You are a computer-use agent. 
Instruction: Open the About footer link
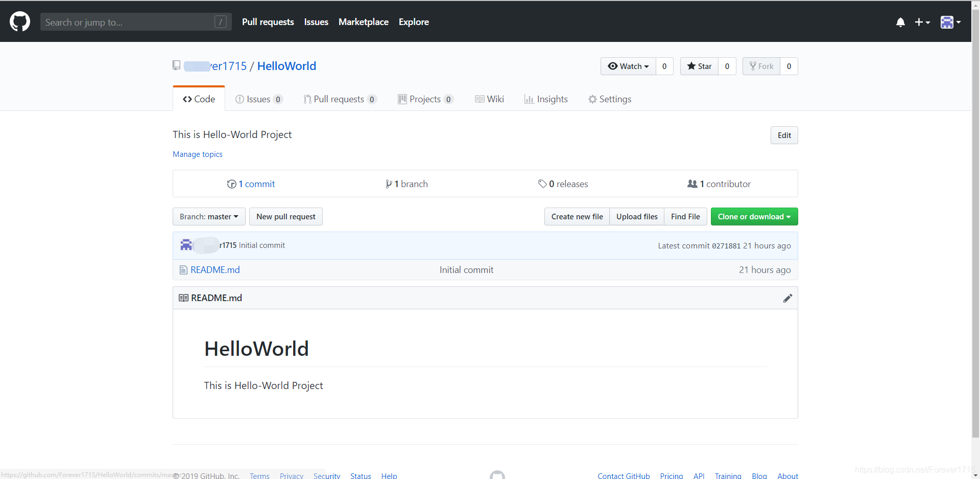pyautogui.click(x=787, y=475)
